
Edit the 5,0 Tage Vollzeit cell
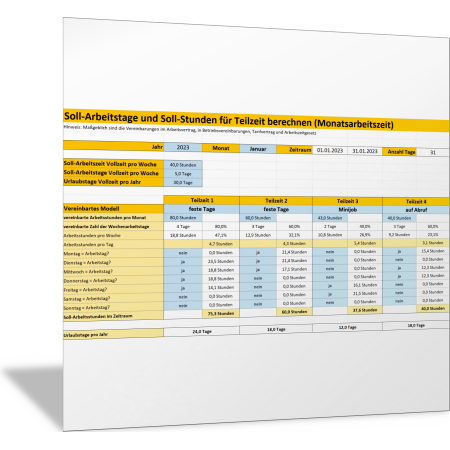pos(183,174)
